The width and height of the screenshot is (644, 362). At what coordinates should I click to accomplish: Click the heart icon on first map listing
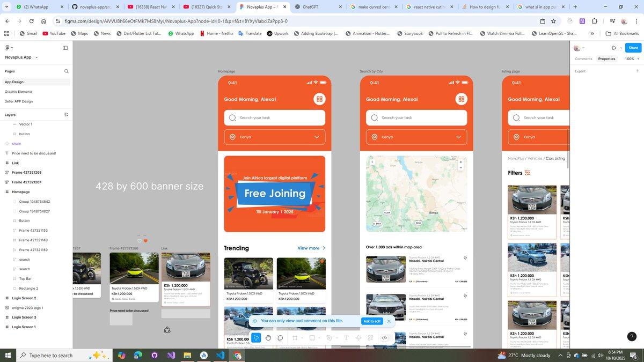(x=465, y=258)
